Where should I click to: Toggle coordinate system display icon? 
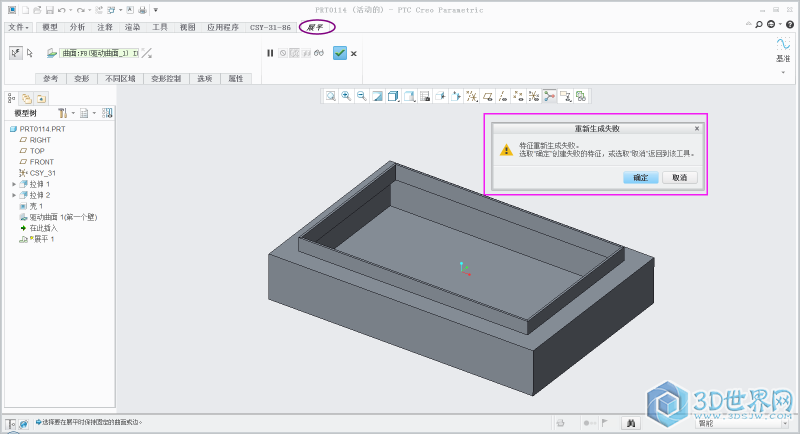coord(534,96)
